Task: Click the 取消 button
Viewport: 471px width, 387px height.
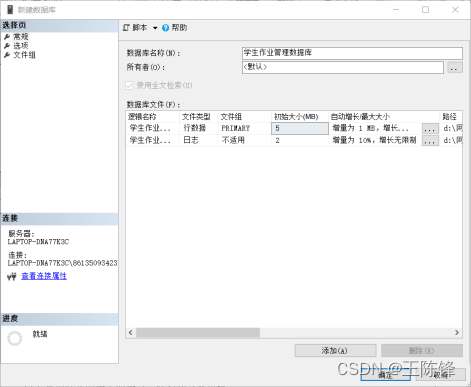Action: click(441, 375)
